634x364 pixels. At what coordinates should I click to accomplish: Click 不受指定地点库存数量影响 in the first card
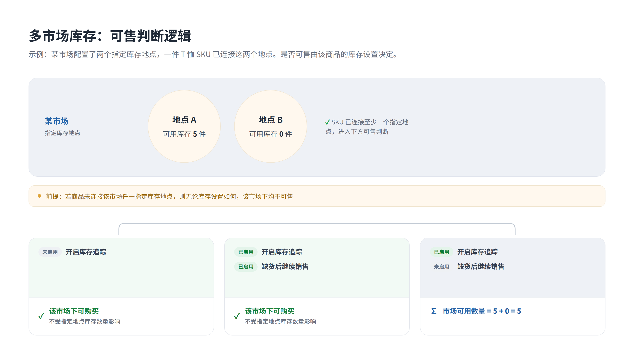click(x=85, y=321)
